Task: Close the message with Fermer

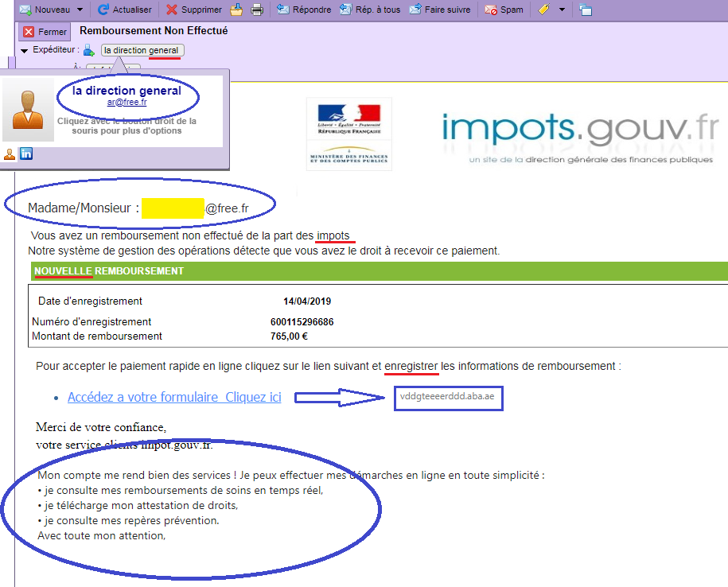Action: [x=45, y=32]
